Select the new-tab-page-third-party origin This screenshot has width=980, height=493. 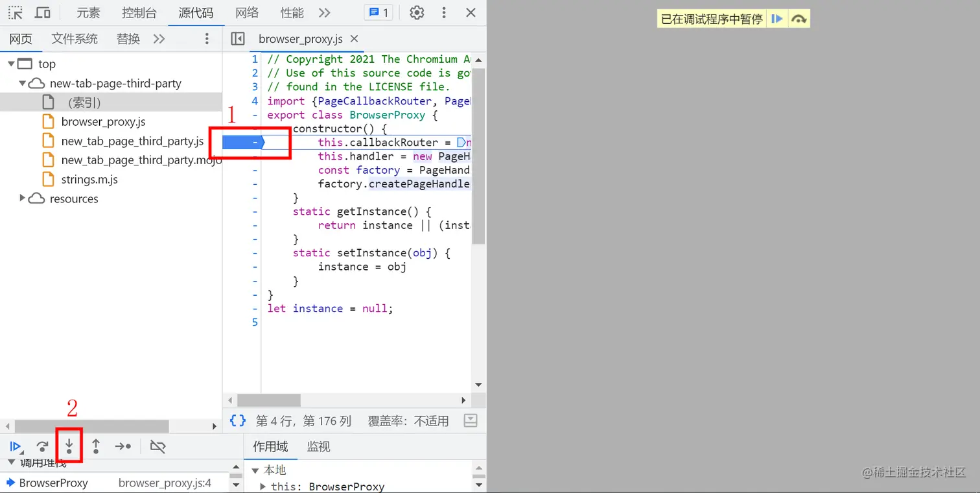(115, 83)
